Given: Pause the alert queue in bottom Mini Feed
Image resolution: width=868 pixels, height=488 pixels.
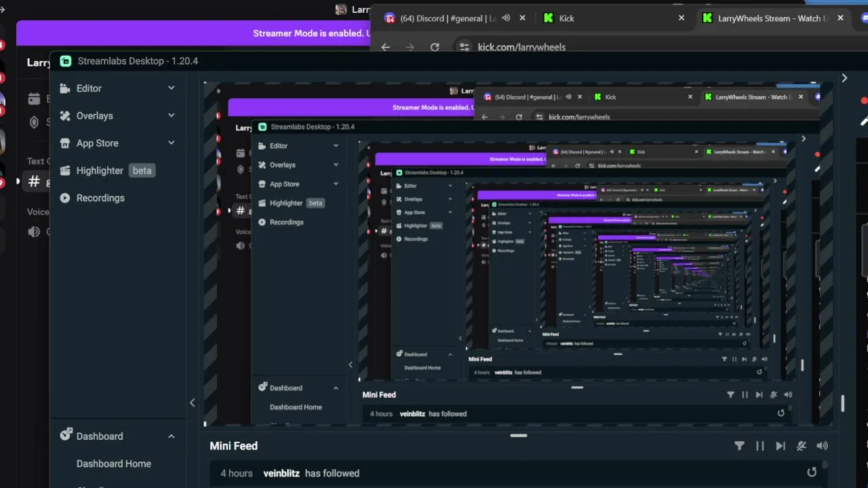Looking at the screenshot, I should coord(760,446).
